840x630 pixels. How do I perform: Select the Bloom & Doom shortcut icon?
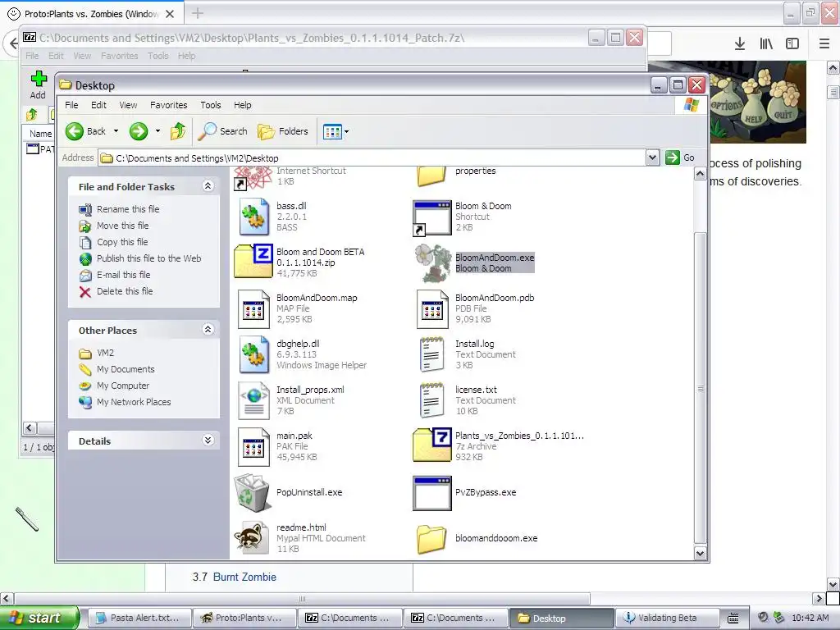[431, 217]
